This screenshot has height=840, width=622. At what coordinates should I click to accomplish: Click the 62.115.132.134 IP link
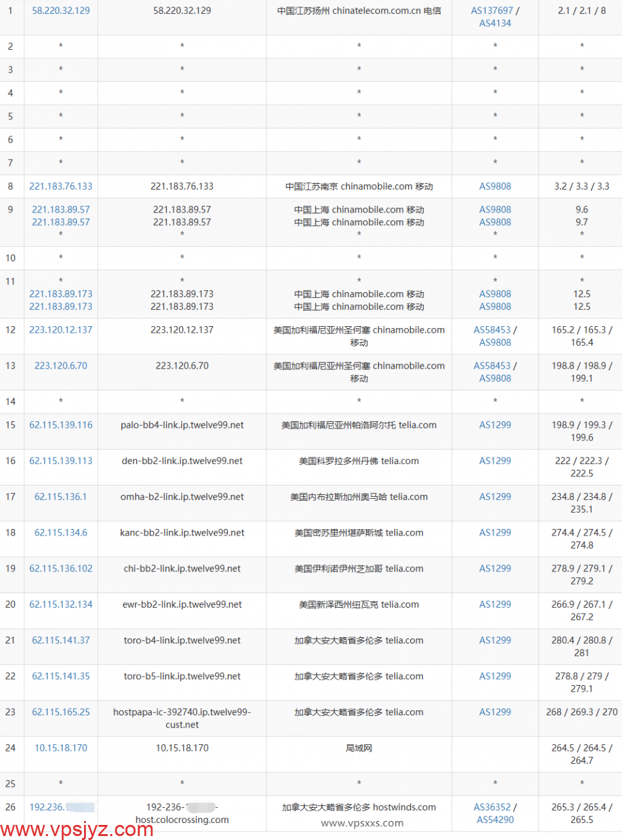click(x=60, y=605)
